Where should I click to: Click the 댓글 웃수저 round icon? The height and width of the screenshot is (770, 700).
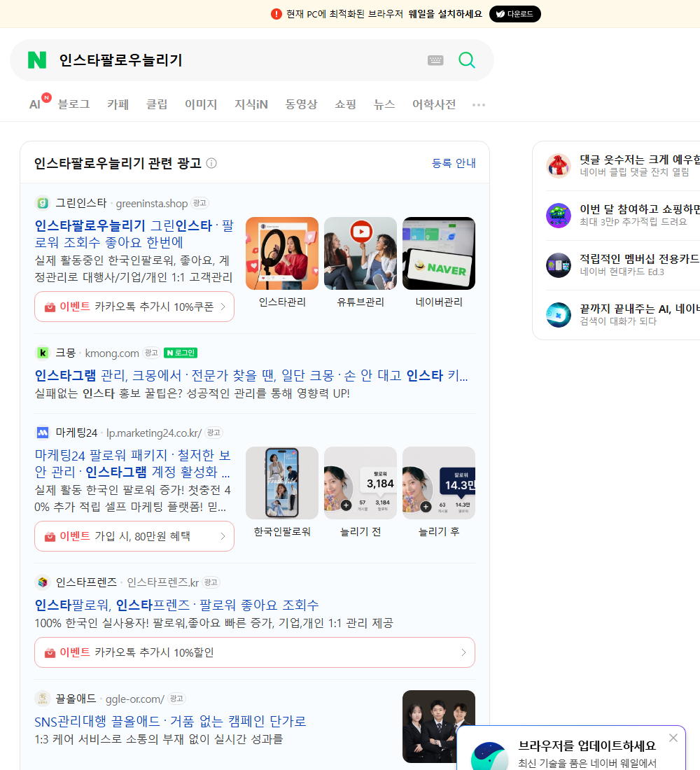[x=559, y=165]
